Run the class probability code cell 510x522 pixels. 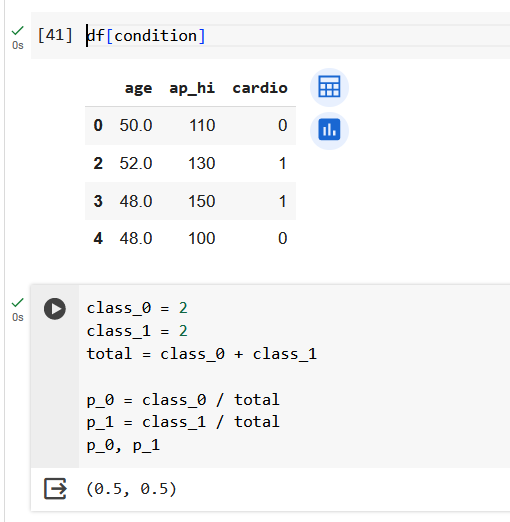click(x=55, y=309)
